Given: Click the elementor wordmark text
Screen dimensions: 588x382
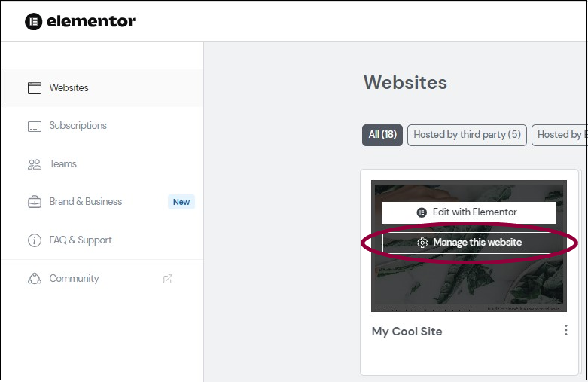Looking at the screenshot, I should 91,21.
